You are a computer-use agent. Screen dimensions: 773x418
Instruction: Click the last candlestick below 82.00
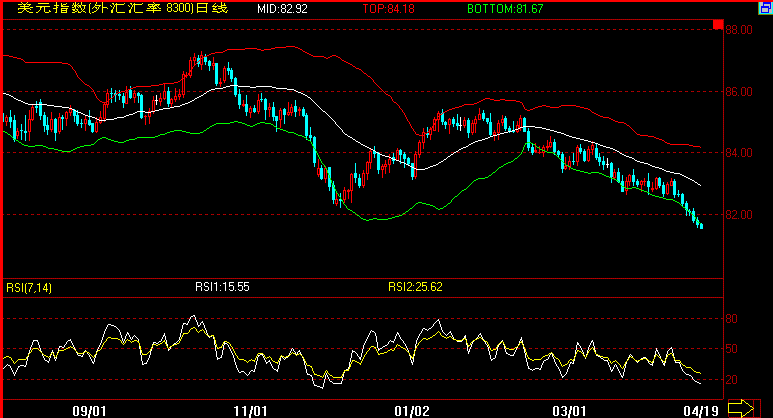pos(701,226)
